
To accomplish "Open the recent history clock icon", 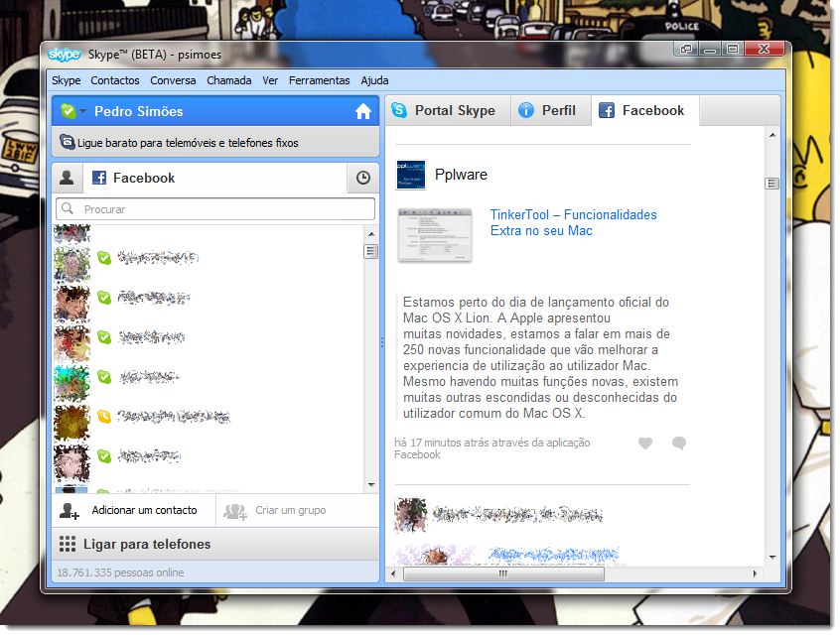I will tap(362, 178).
